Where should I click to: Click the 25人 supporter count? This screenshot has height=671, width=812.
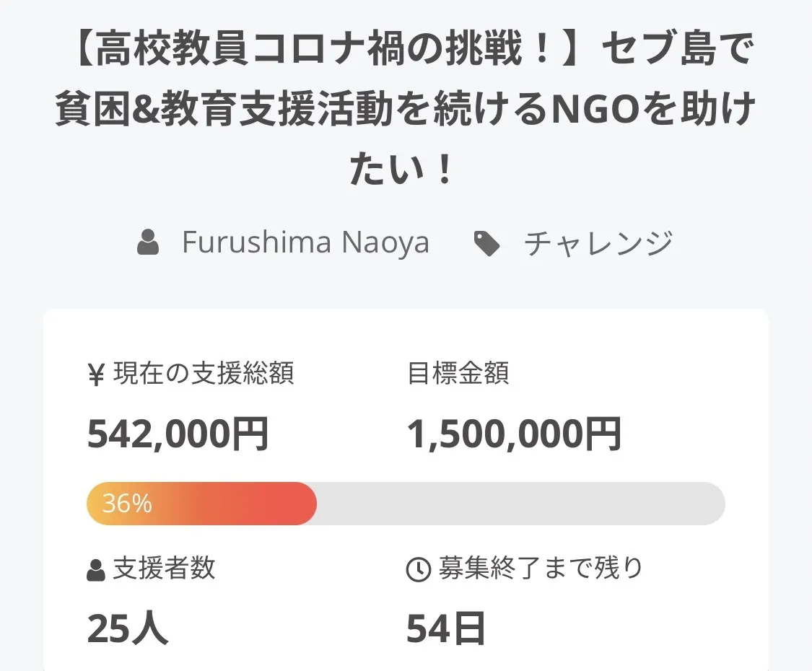(x=128, y=628)
